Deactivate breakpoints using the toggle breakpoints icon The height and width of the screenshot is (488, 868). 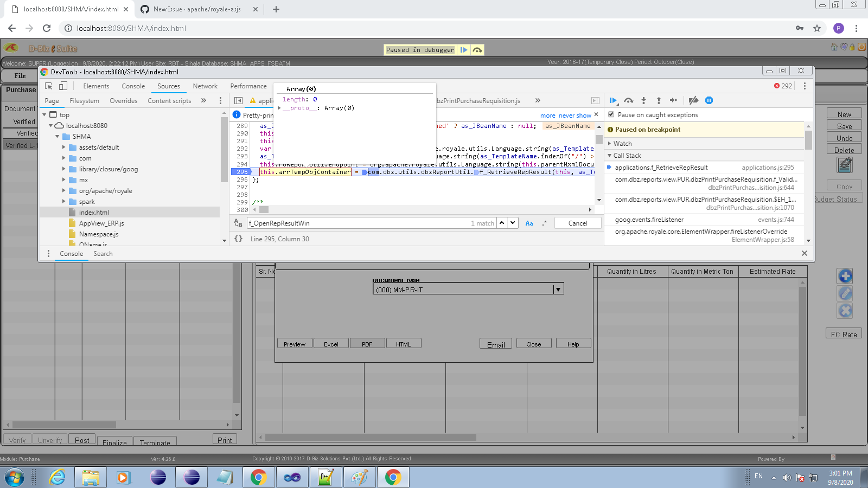point(693,100)
